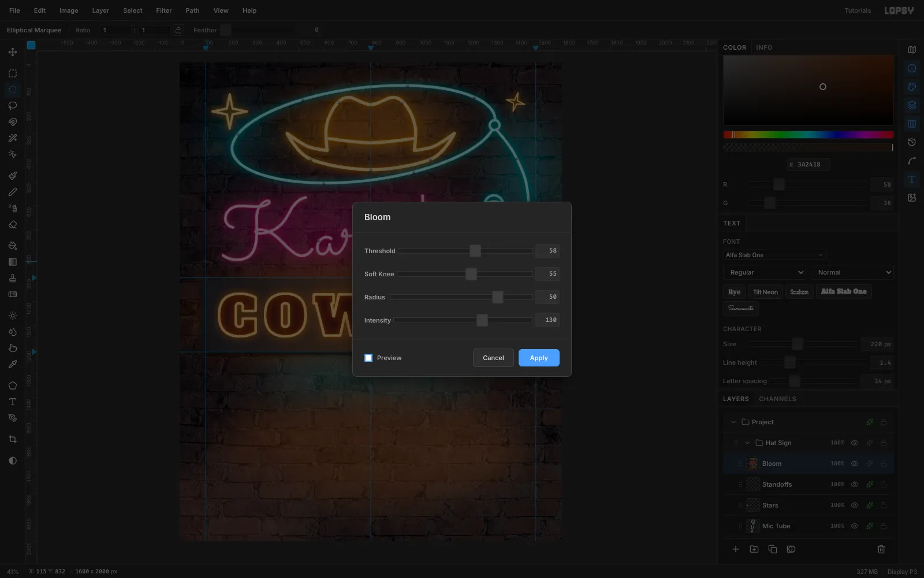Select the Crop tool
924x578 pixels.
click(x=13, y=439)
